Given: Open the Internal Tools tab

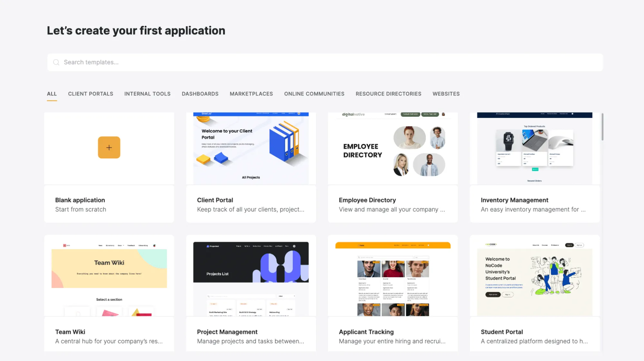Looking at the screenshot, I should point(147,94).
